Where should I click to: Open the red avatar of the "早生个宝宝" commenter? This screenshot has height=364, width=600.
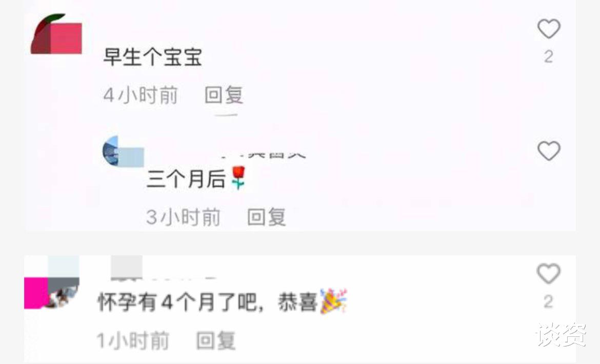pos(56,34)
